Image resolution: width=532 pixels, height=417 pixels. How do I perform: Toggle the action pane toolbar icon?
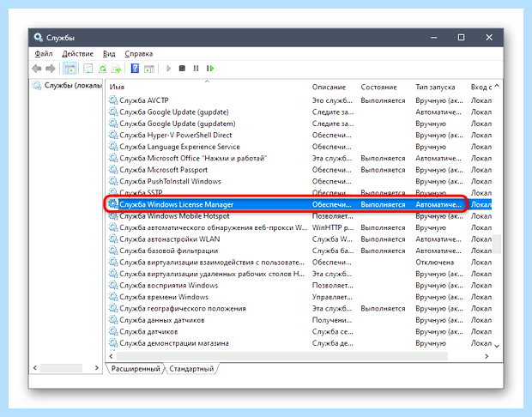149,69
